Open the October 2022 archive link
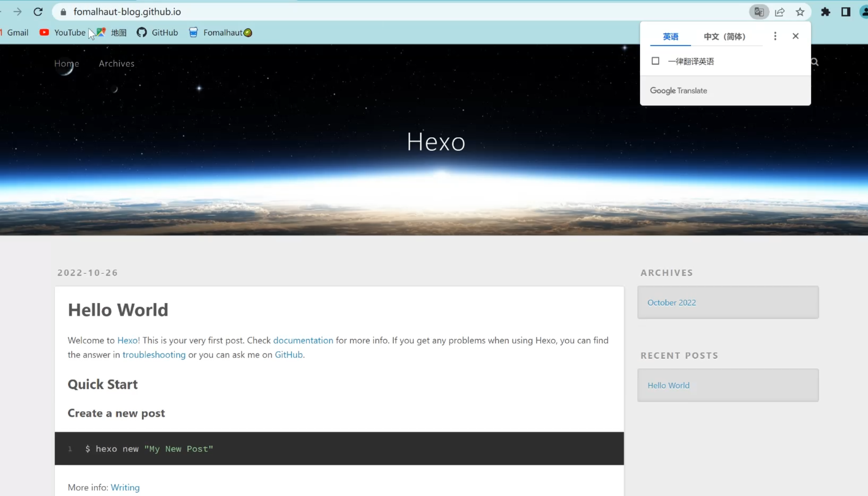 click(671, 303)
